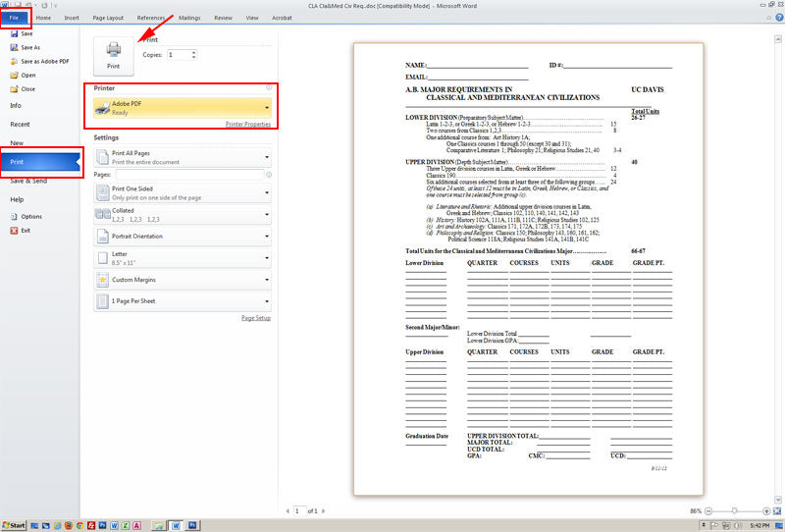Screen dimensions: 785x532
Task: Open the Printer Properties link
Action: click(247, 125)
